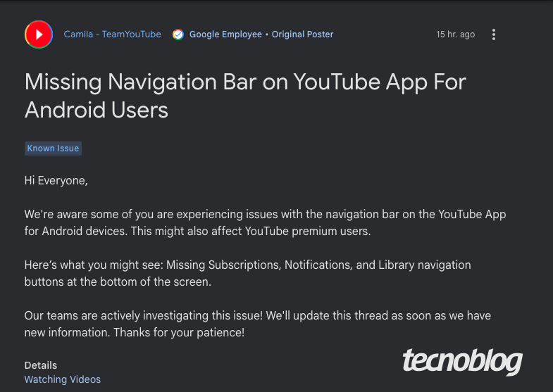The width and height of the screenshot is (553, 392).
Task: Click the 15 hr. ago timestamp
Action: coord(455,34)
